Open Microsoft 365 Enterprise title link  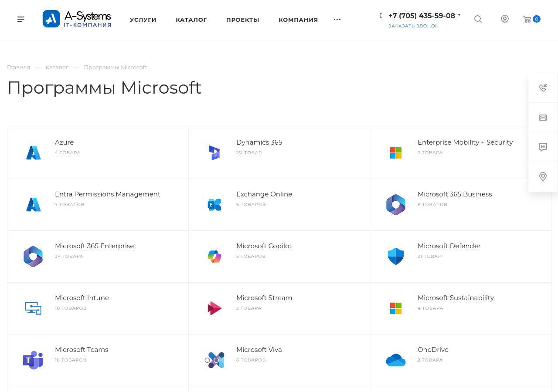[94, 246]
